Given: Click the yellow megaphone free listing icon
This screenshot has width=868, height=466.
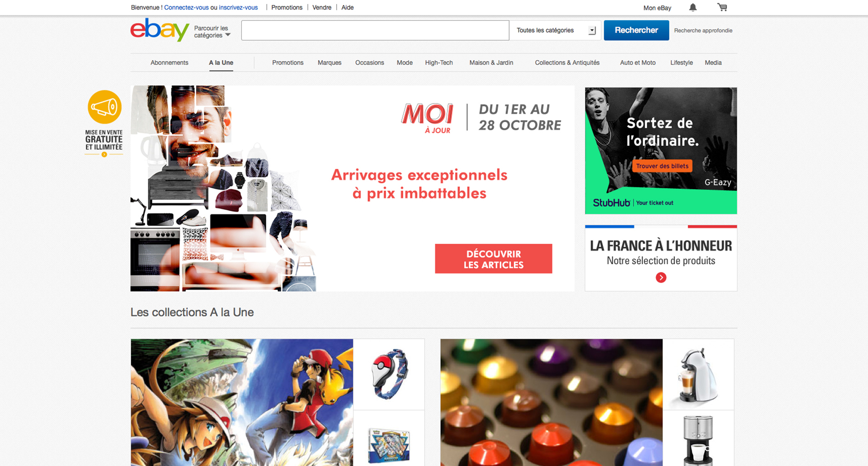Looking at the screenshot, I should (x=104, y=107).
